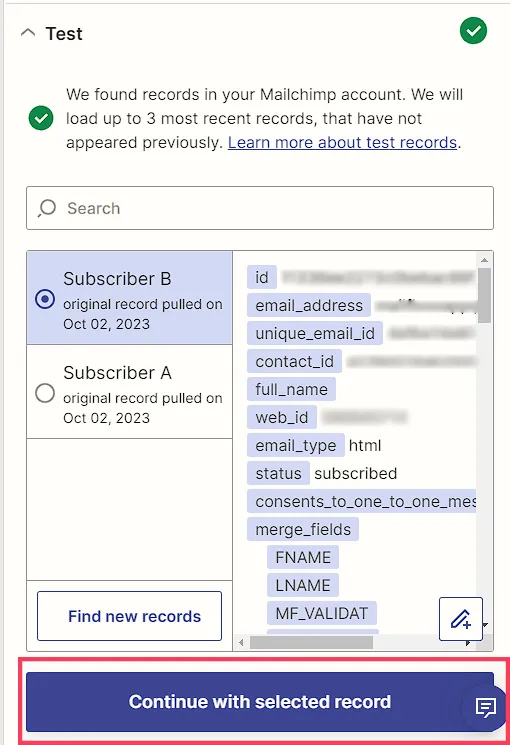The height and width of the screenshot is (745, 510).
Task: Click the full_name field tag
Action: coord(291,390)
